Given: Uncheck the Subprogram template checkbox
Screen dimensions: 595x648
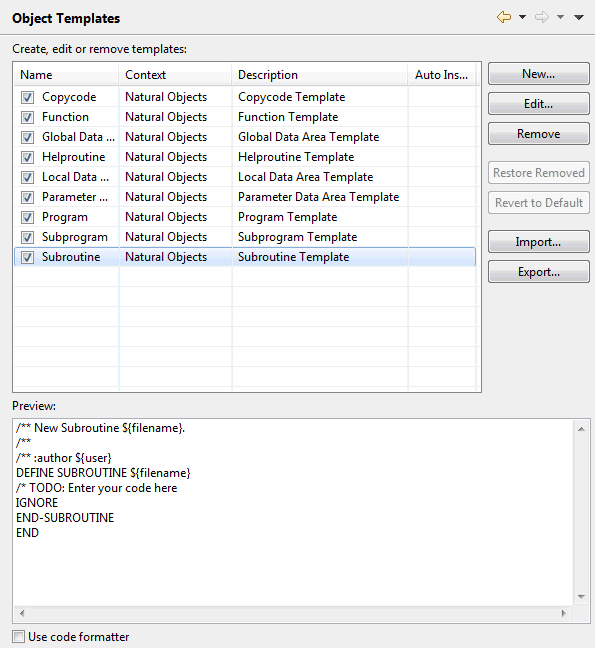Looking at the screenshot, I should pos(27,237).
